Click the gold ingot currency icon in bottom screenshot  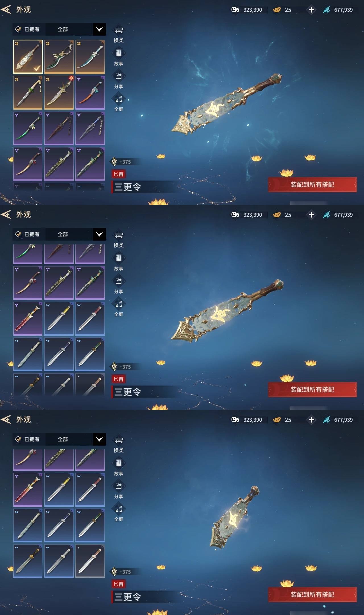coord(277,420)
